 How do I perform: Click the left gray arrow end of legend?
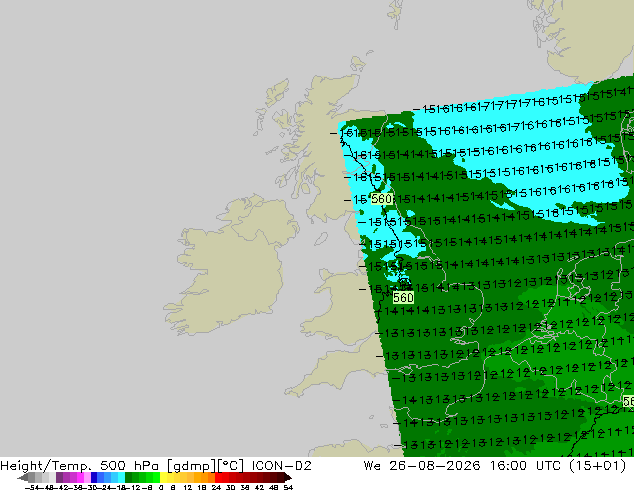pos(23,477)
